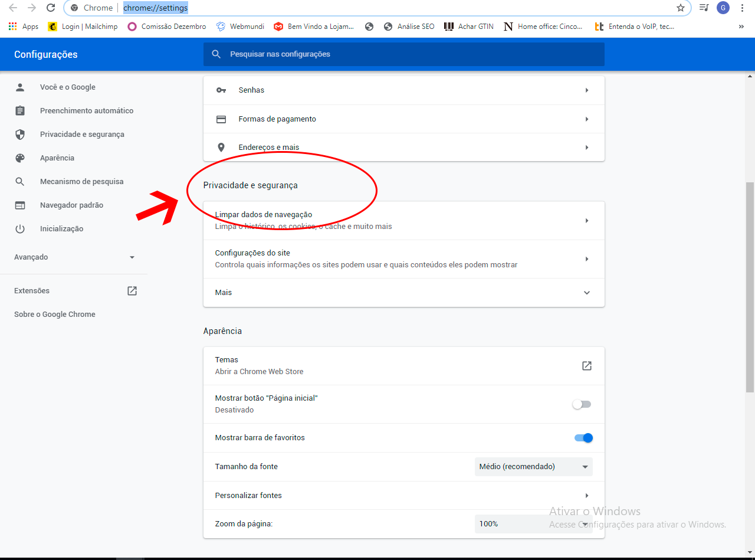
Task: Reload the page with the refresh icon
Action: tap(51, 8)
